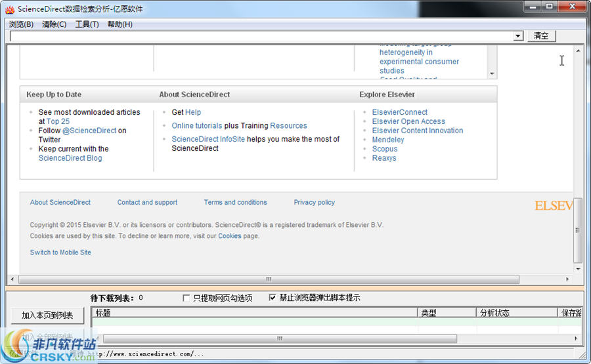Open the @ScienceDirect Twitter link
This screenshot has width=591, height=364.
tap(89, 131)
